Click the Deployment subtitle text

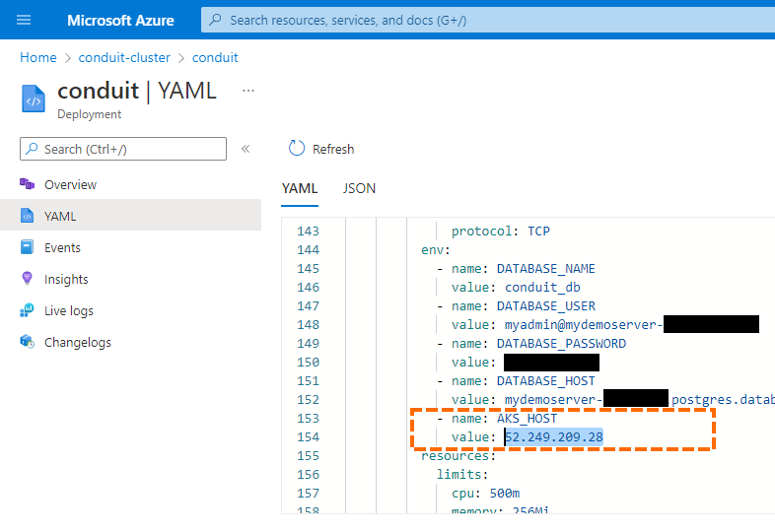point(90,114)
